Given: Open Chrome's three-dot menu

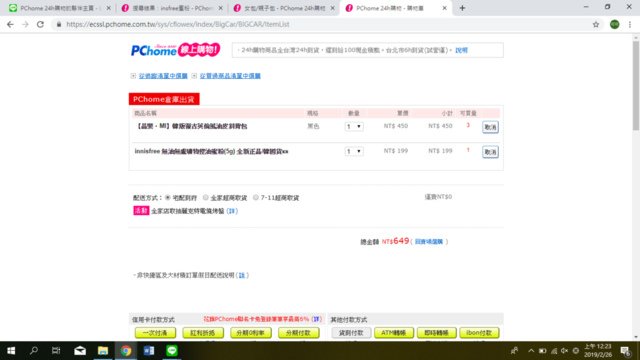Looking at the screenshot, I should pyautogui.click(x=630, y=24).
